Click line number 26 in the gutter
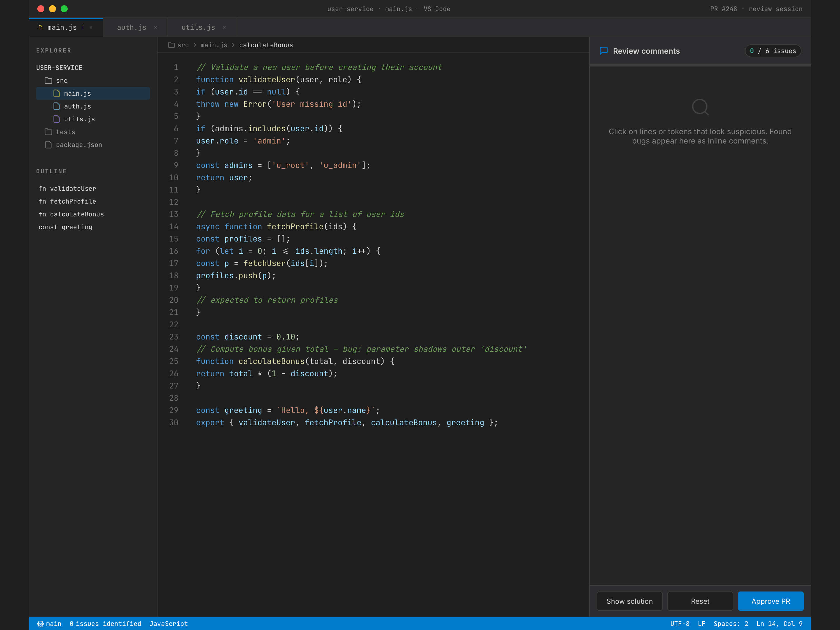Screen dimensions: 840x630 point(174,373)
